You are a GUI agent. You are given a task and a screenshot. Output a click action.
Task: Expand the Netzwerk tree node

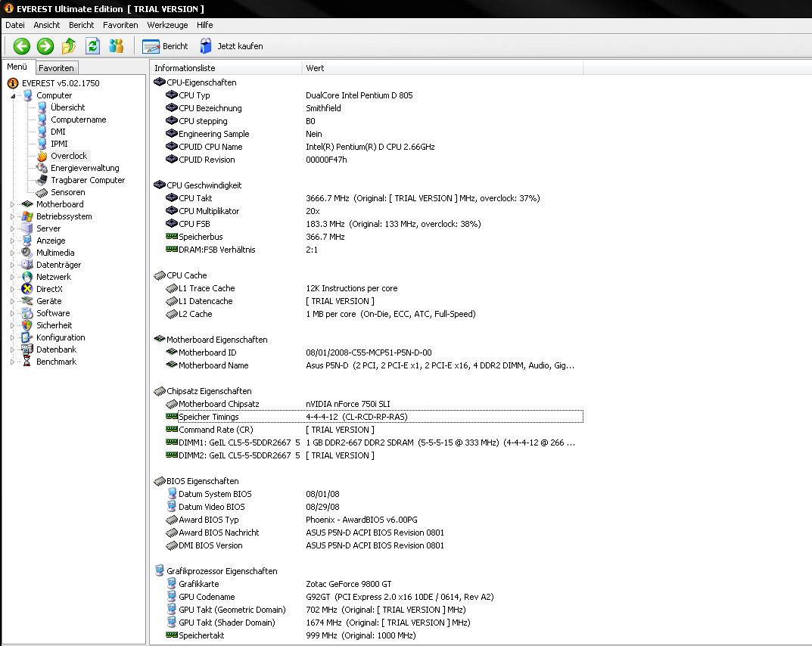(x=12, y=277)
